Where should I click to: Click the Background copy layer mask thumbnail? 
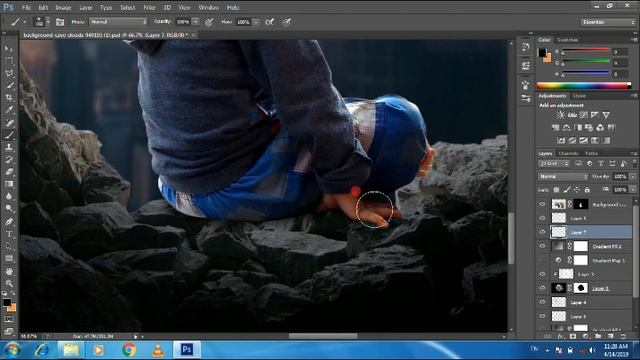click(x=580, y=204)
